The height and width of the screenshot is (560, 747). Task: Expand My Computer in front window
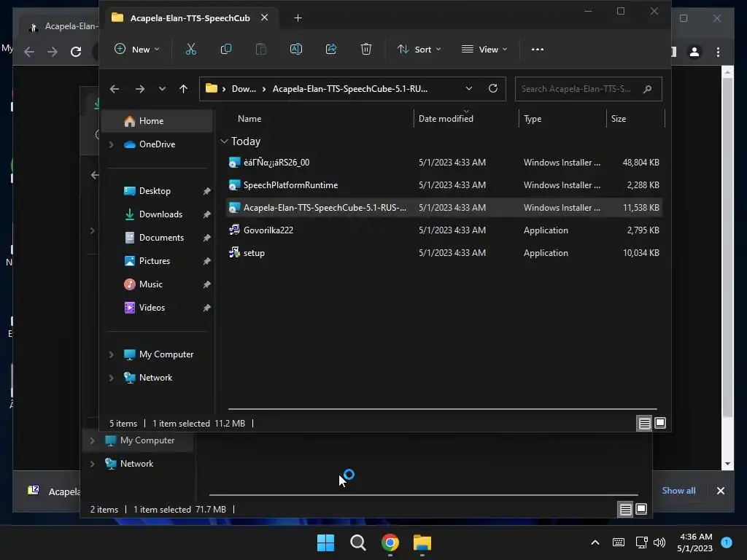point(111,354)
